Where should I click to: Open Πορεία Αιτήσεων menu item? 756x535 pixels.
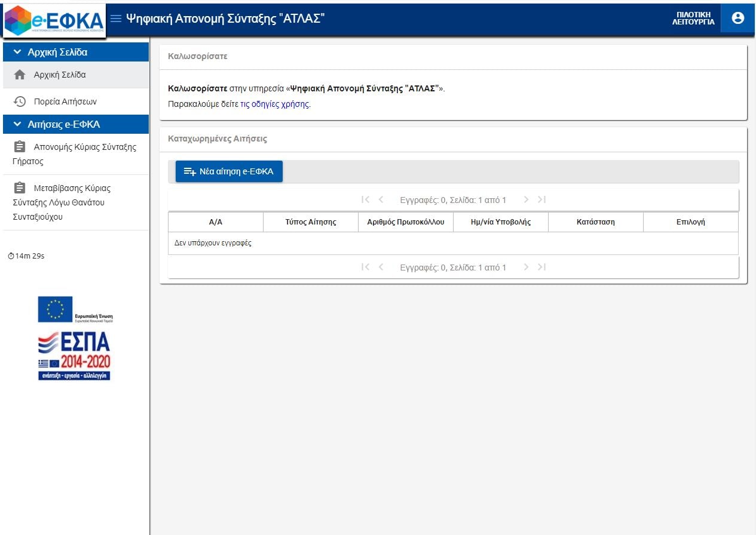point(65,102)
